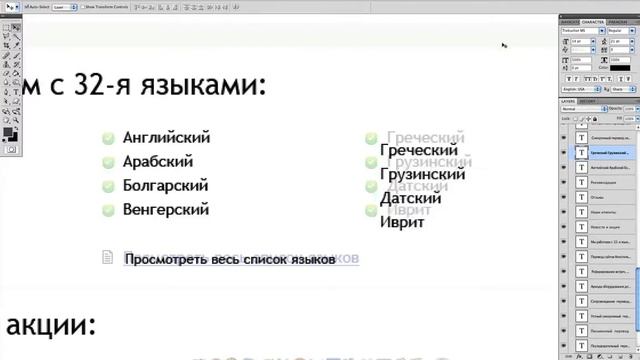Select the Blur tool

coord(7,83)
